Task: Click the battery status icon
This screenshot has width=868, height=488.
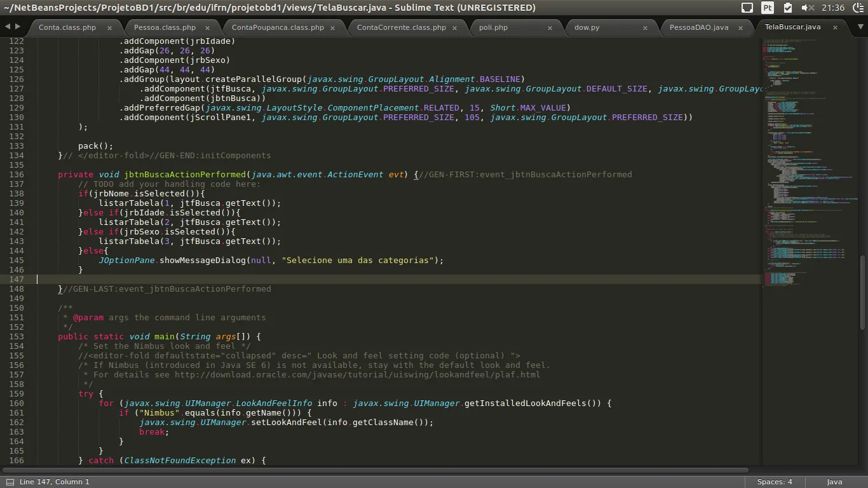Action: [788, 8]
